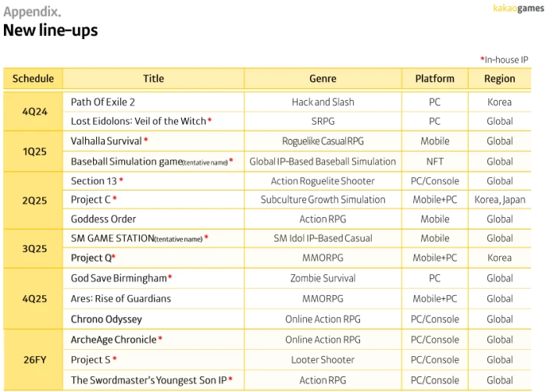Click the In-house IP legend note
Screen dimensions: 546x392
point(505,60)
